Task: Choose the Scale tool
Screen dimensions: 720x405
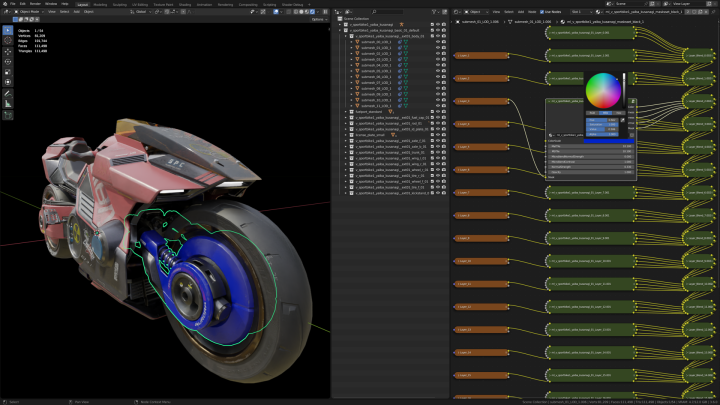Action: coord(8,72)
